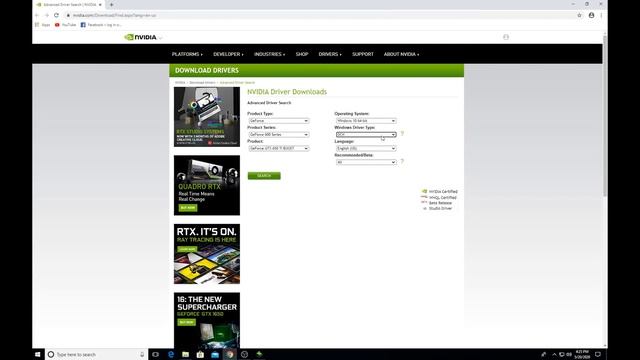The height and width of the screenshot is (360, 640).
Task: Open the Facebook bookmark
Action: pyautogui.click(x=101, y=25)
